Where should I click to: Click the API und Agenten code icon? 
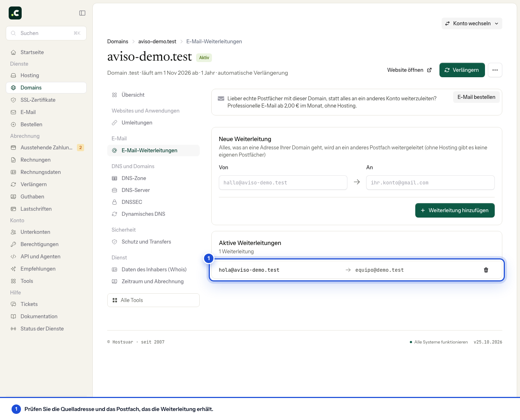(x=13, y=257)
